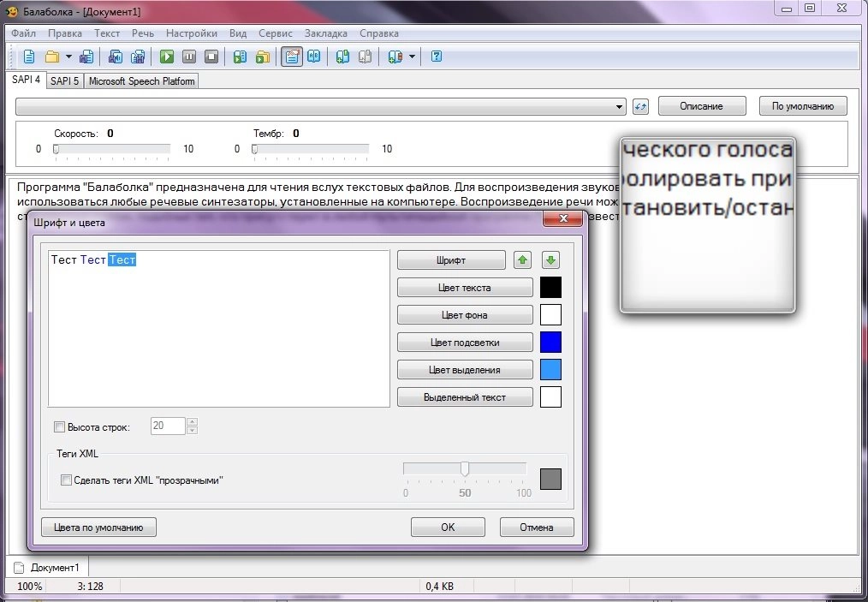The image size is (868, 602).
Task: Click the Цвет текста button
Action: pyautogui.click(x=465, y=288)
